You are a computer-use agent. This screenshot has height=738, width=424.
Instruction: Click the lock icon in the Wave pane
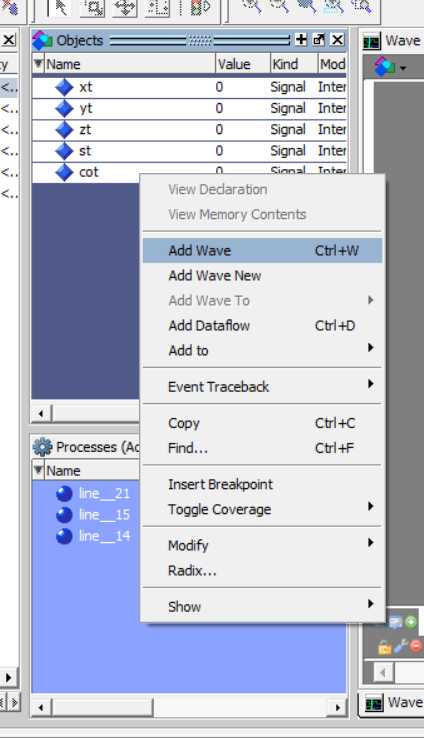coord(384,648)
